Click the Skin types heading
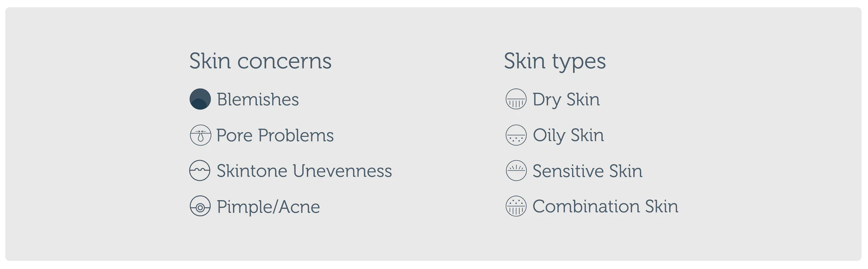 click(555, 61)
